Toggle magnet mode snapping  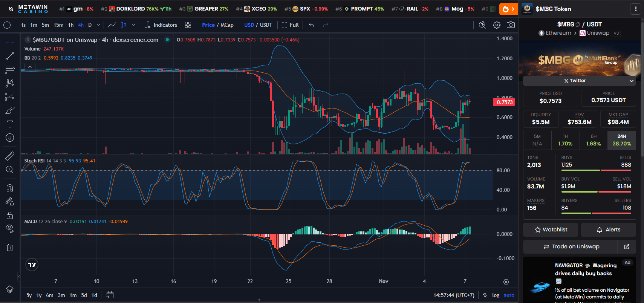coord(10,188)
